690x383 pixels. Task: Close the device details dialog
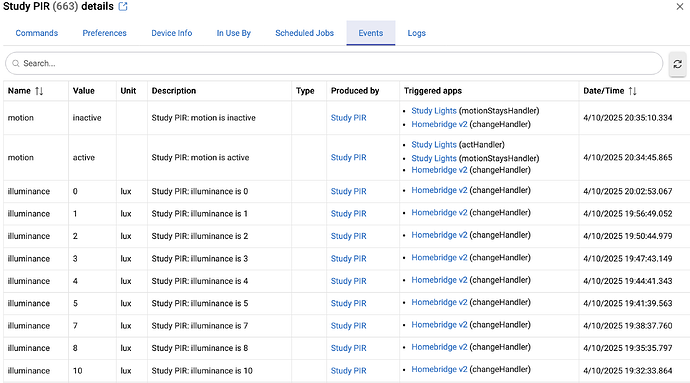tap(679, 7)
